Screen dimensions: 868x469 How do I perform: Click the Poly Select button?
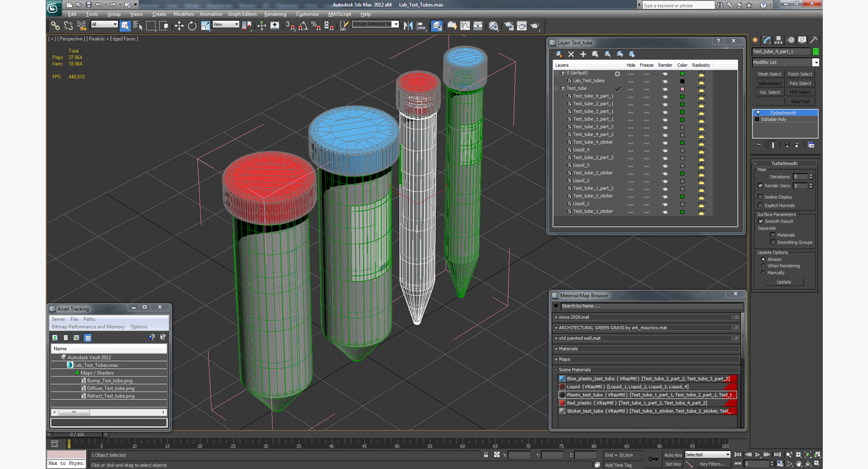800,83
